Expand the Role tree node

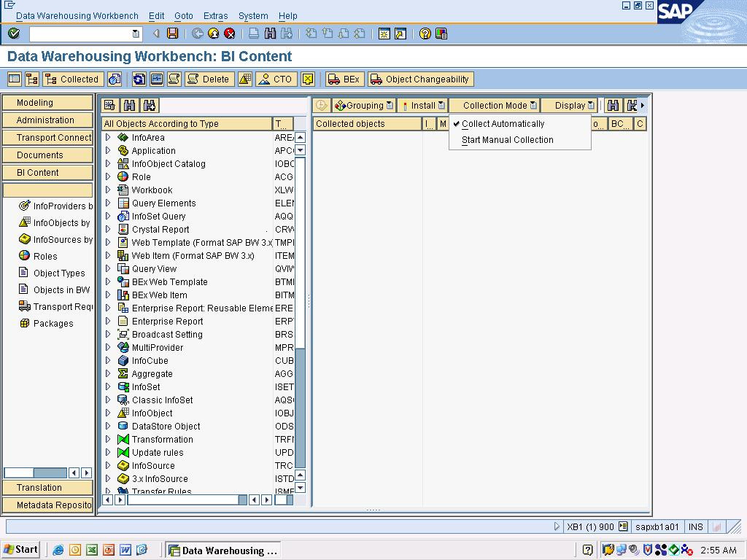point(108,176)
